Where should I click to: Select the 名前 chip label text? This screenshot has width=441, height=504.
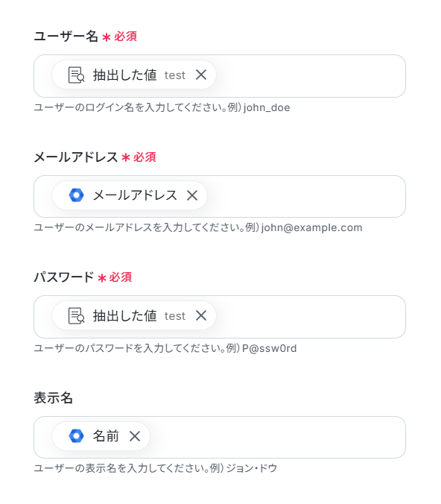(106, 436)
